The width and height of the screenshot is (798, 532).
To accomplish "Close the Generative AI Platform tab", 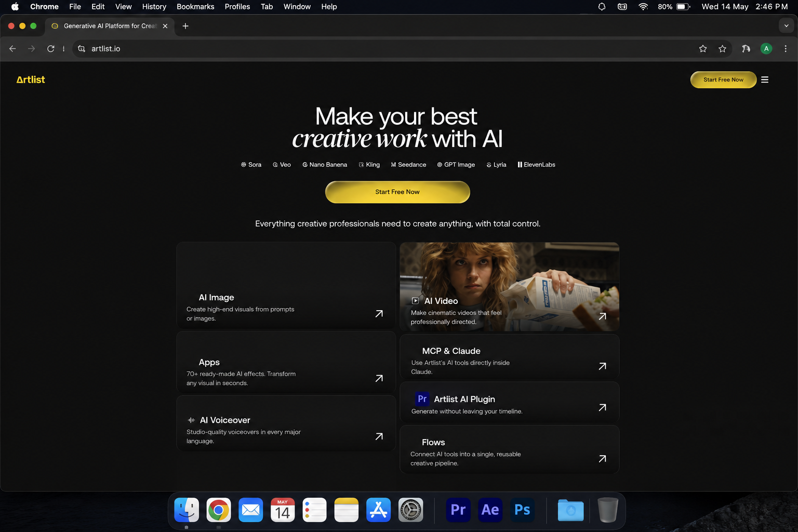I will [x=165, y=26].
